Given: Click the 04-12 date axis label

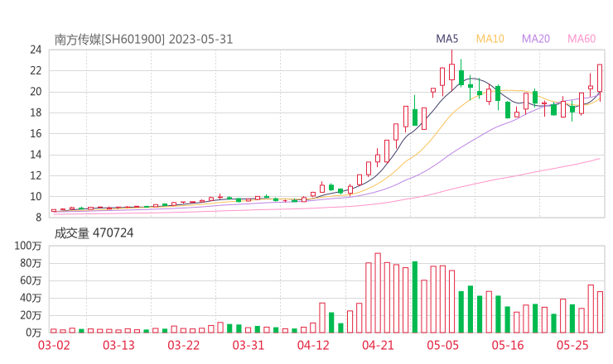Looking at the screenshot, I should click(x=313, y=345).
